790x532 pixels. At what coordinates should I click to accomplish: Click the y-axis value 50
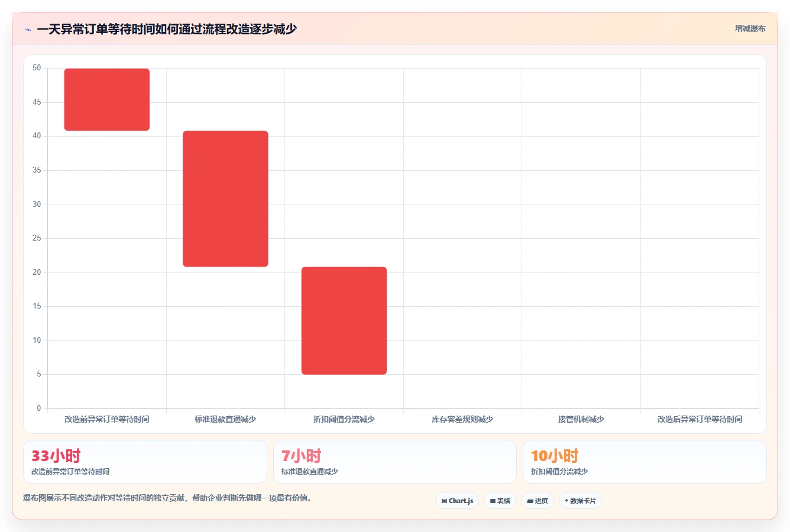click(x=37, y=68)
